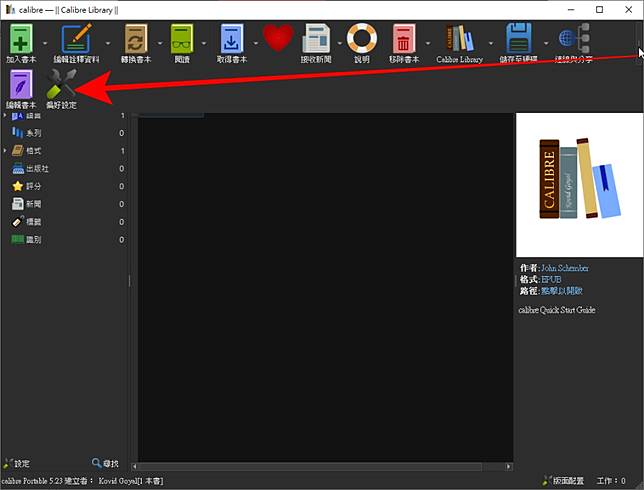Click the 設定 configure button at bottom left

(x=16, y=463)
